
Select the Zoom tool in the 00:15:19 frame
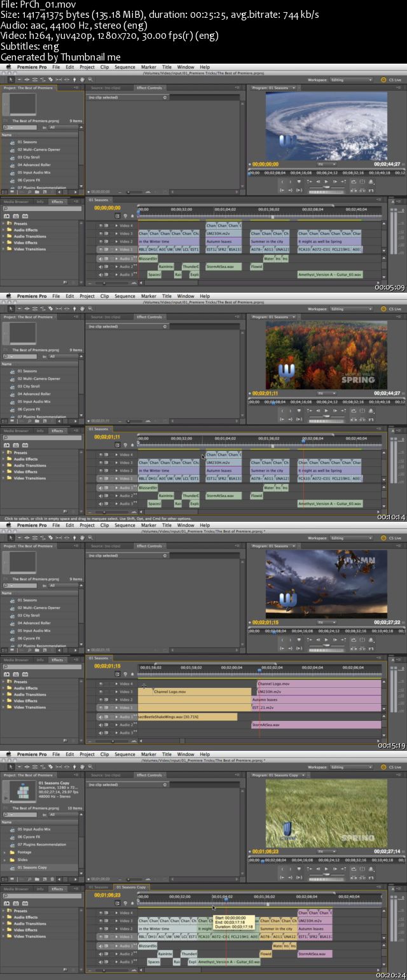(x=90, y=537)
